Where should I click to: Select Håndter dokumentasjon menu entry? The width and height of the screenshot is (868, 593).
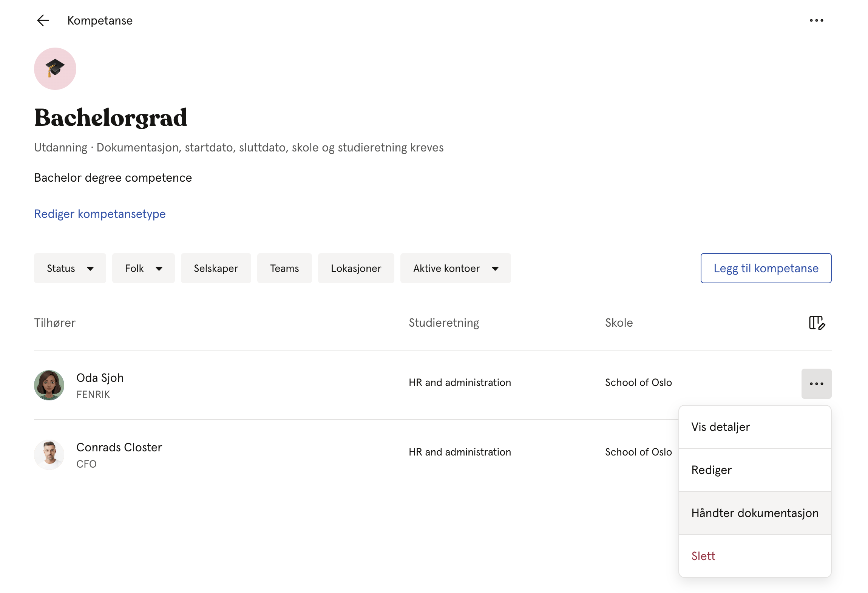755,513
